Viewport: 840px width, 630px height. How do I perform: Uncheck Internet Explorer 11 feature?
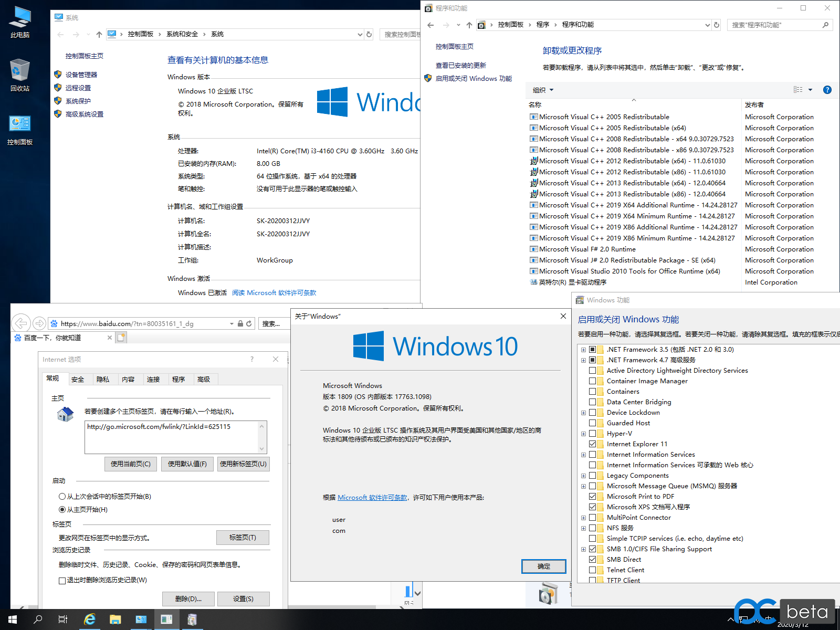(x=592, y=444)
